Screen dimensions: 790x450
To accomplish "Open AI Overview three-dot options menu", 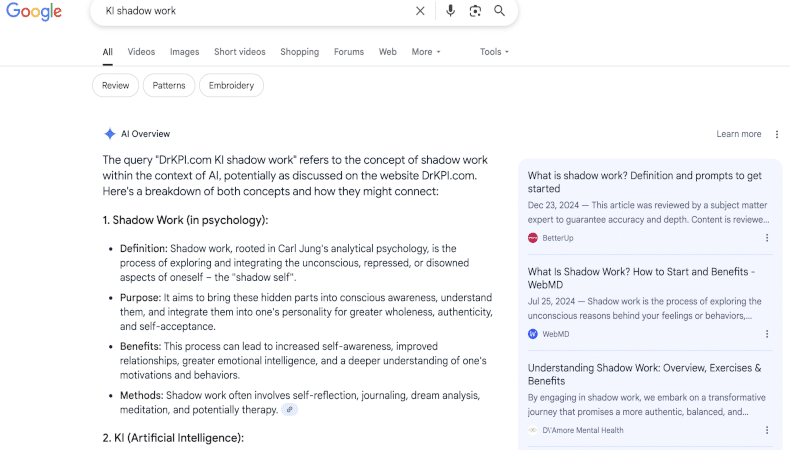I will coord(777,134).
